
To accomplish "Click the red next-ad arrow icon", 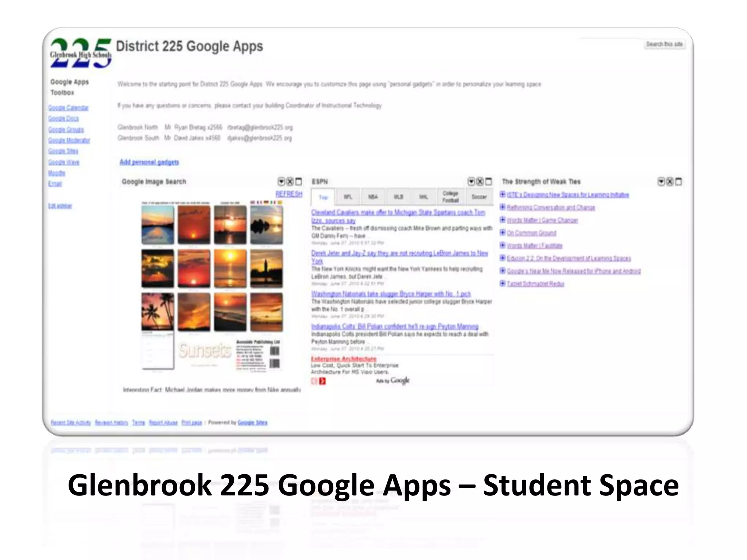I will tap(322, 381).
